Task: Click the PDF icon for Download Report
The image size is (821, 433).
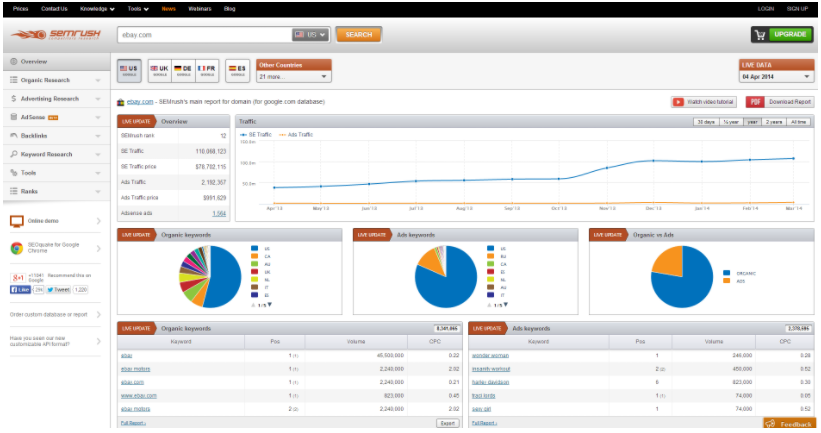Action: click(755, 102)
